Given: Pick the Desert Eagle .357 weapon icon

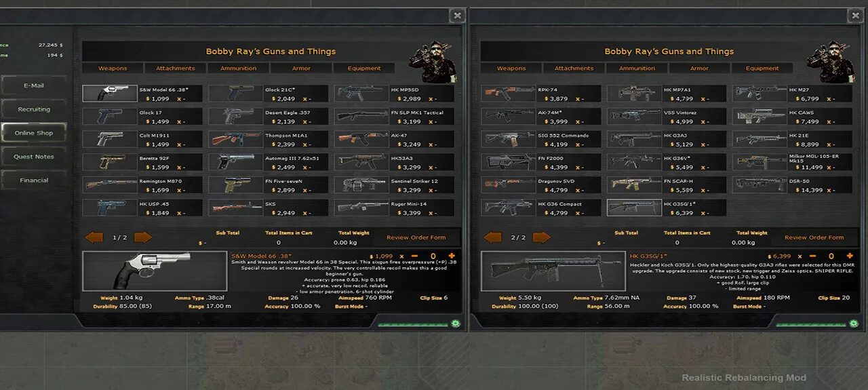Looking at the screenshot, I should point(236,117).
